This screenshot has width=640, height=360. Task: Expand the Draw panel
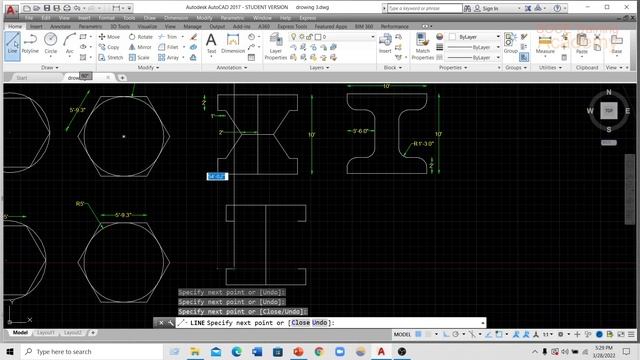point(49,67)
